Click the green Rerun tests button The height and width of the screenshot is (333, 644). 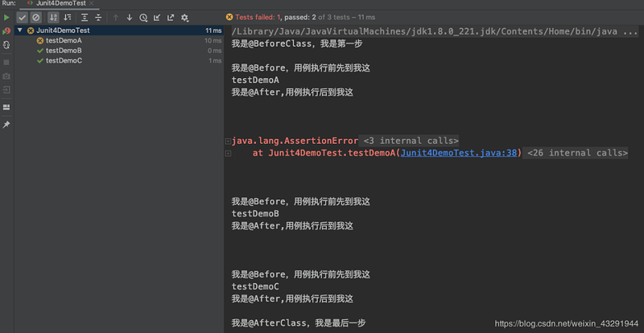coord(6,17)
